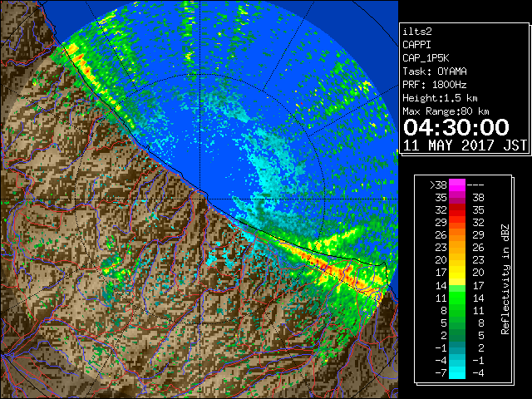Viewport: 532px width, 399px height.
Task: Click the '>38' legend label
Action: [x=438, y=185]
